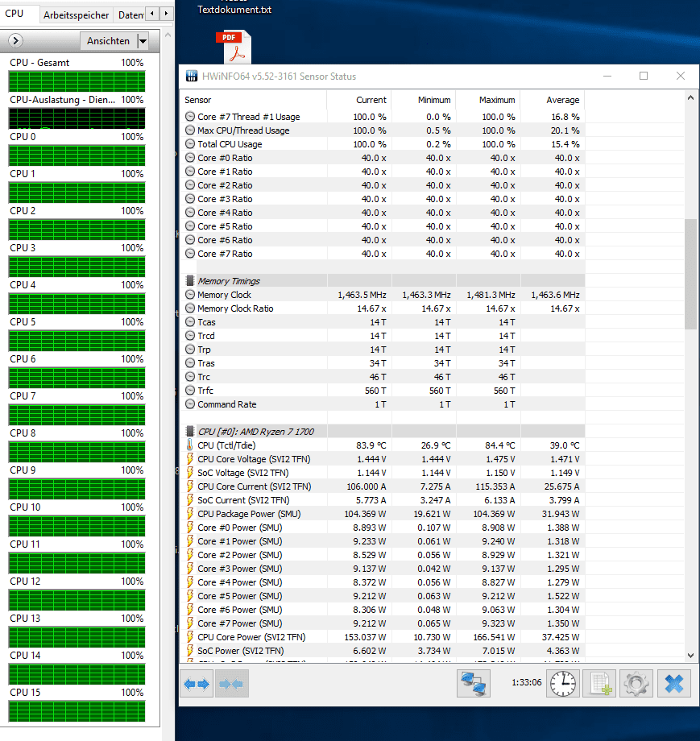Close sensors with the blue X icon
The image size is (700, 741).
(674, 683)
